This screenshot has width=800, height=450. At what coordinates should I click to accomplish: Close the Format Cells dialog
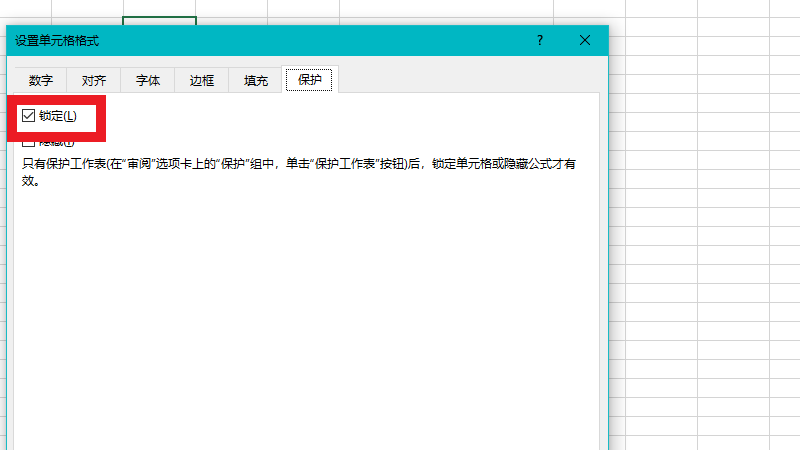pyautogui.click(x=585, y=40)
